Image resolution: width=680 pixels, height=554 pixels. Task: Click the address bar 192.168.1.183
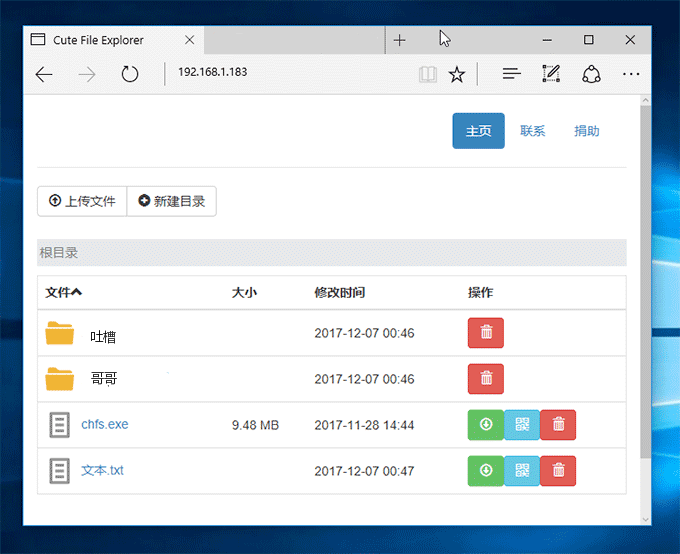212,72
